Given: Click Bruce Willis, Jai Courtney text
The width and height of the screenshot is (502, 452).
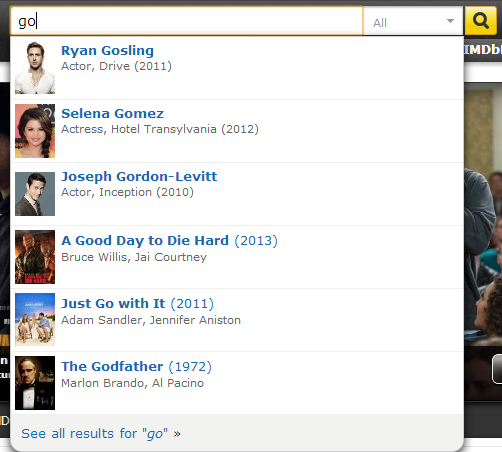Looking at the screenshot, I should point(134,257).
